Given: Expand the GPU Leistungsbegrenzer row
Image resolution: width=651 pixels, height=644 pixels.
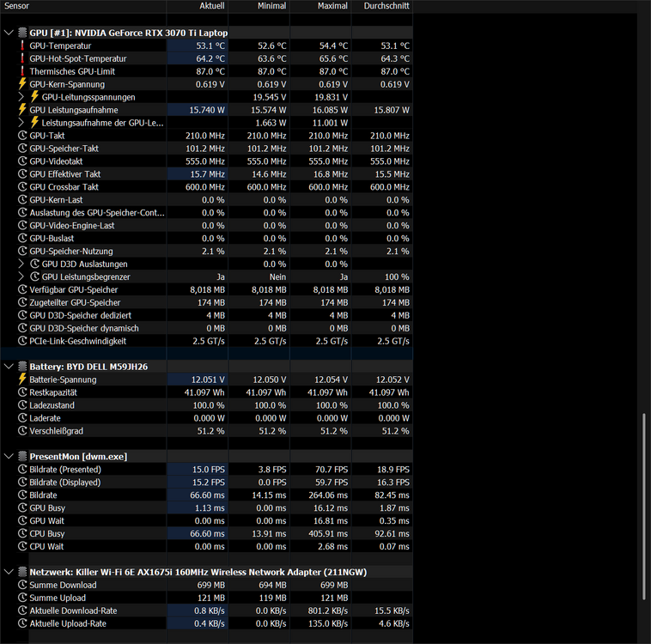Looking at the screenshot, I should pyautogui.click(x=21, y=277).
